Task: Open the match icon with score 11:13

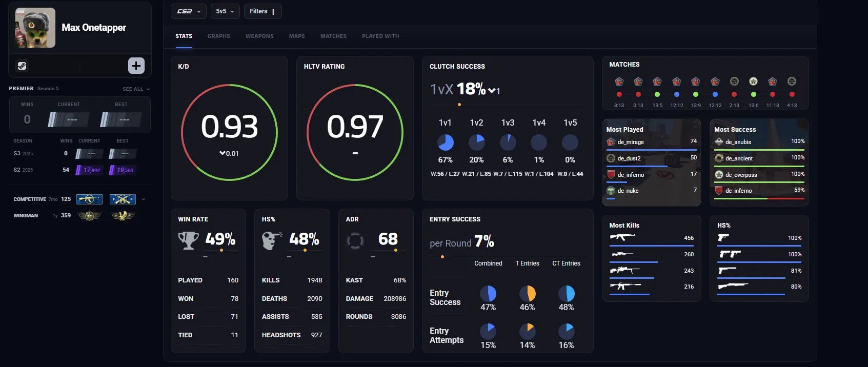Action: pyautogui.click(x=773, y=81)
